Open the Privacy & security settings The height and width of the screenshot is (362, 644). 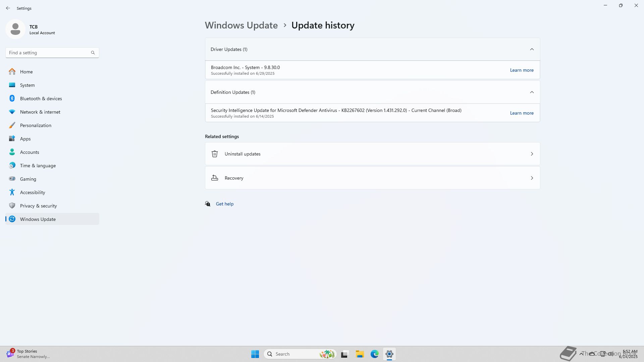click(x=38, y=206)
